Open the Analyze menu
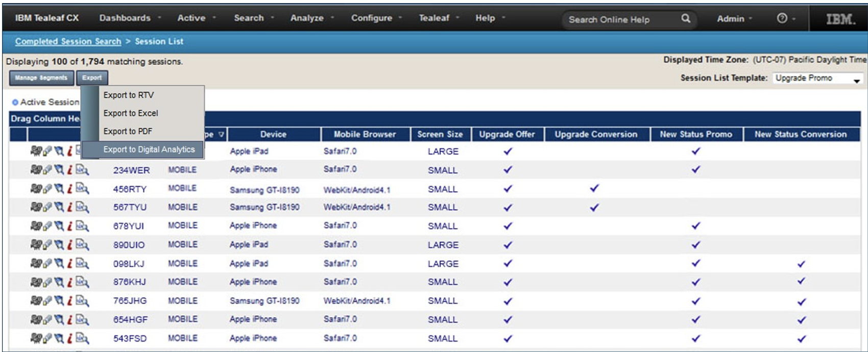Image resolution: width=868 pixels, height=352 pixels. pos(312,18)
